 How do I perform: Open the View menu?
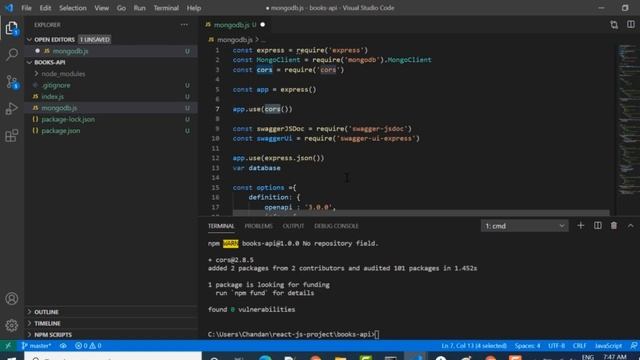(102, 8)
